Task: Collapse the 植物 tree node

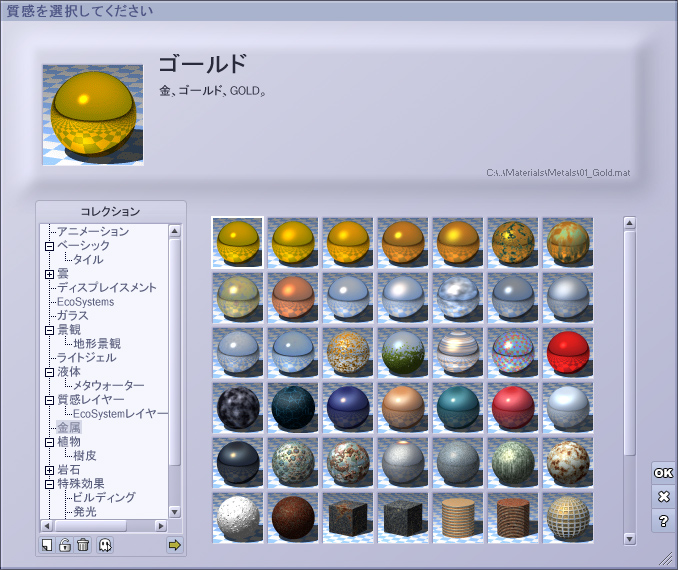Action: tap(49, 442)
